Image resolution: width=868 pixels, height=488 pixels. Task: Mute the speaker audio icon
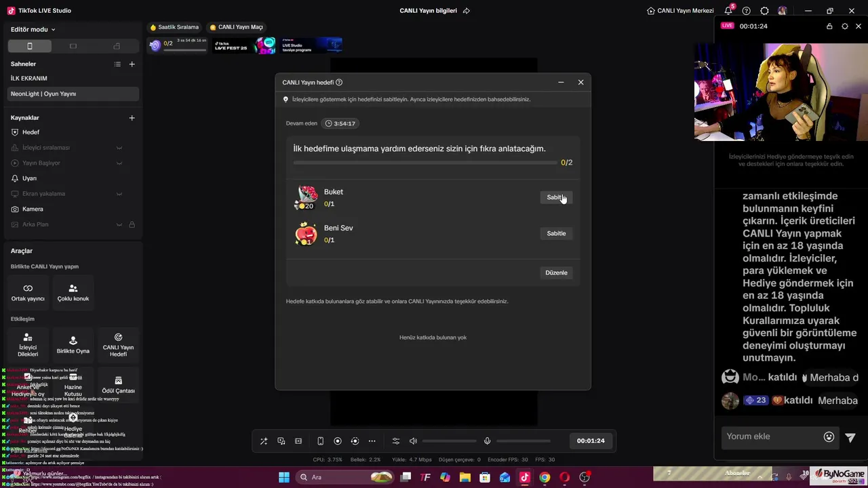pyautogui.click(x=413, y=441)
